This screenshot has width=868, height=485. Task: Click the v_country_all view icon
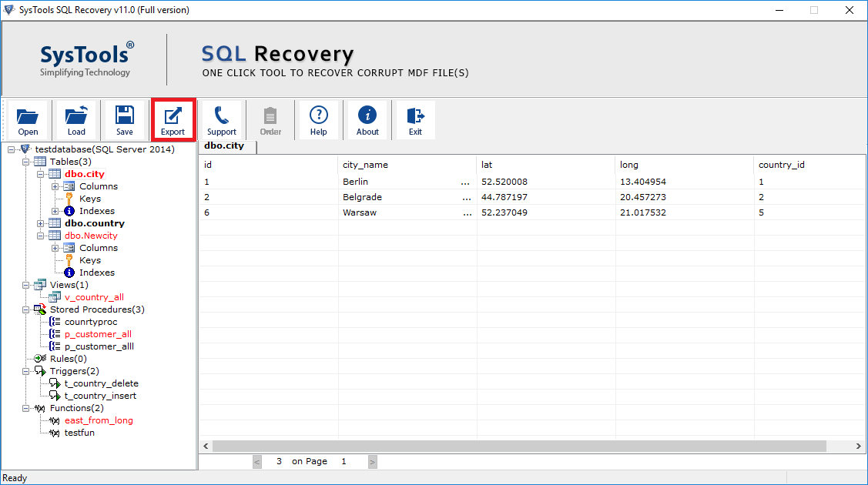(x=55, y=297)
